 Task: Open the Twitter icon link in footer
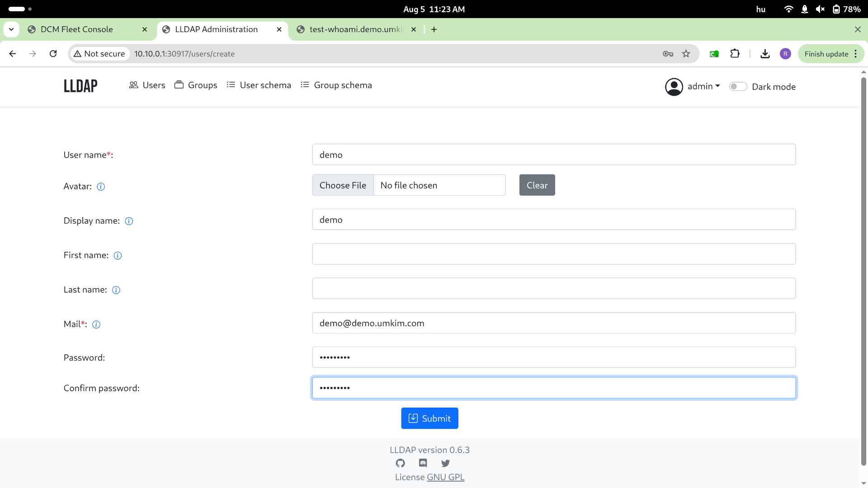pyautogui.click(x=445, y=463)
